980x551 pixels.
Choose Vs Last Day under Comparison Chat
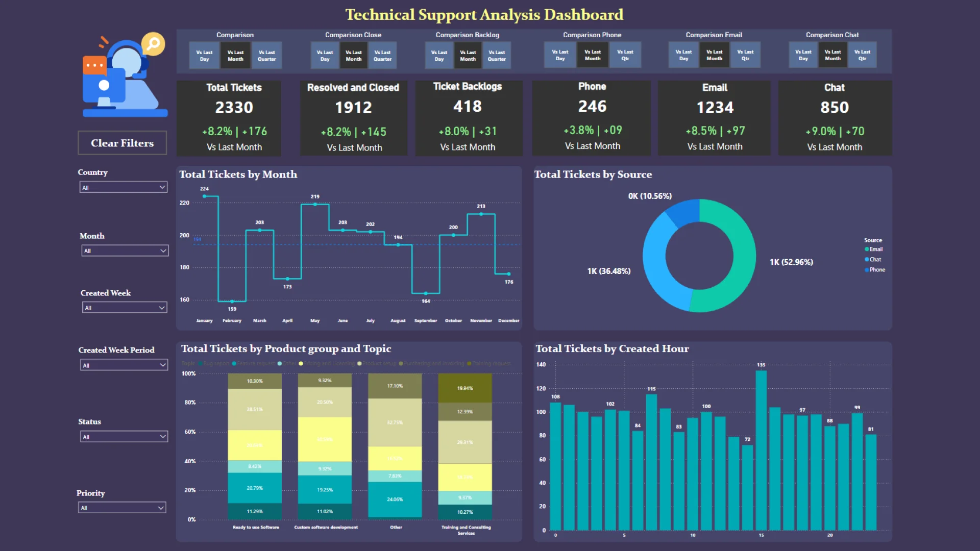tap(803, 55)
